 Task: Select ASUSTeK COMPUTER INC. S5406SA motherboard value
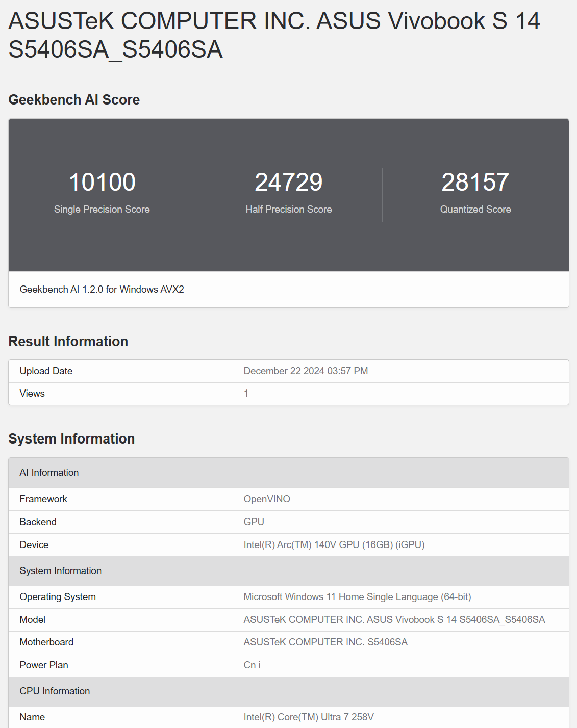point(325,642)
